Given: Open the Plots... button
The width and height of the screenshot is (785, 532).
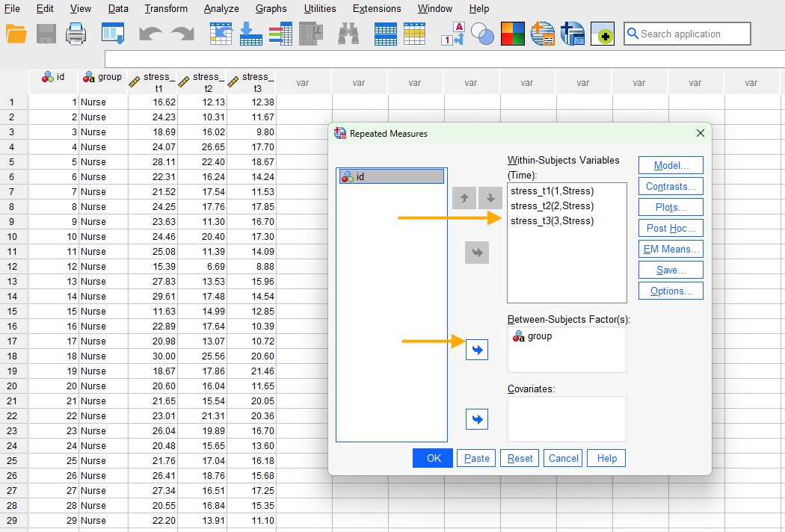Looking at the screenshot, I should (671, 207).
